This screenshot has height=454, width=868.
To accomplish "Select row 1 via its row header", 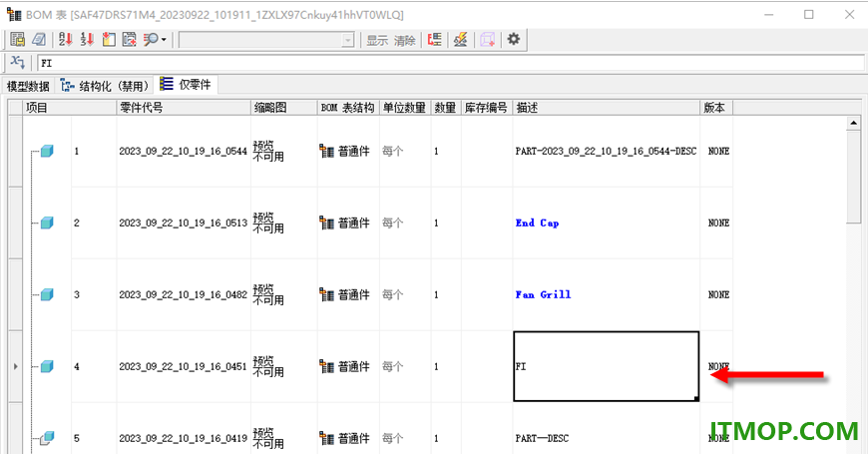I will coord(15,151).
